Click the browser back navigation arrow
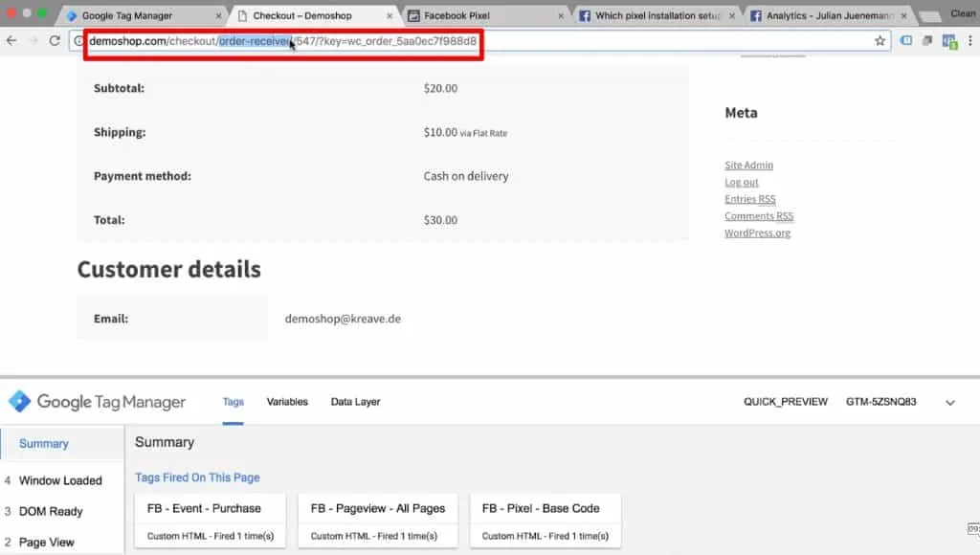The image size is (980, 555). 11,40
